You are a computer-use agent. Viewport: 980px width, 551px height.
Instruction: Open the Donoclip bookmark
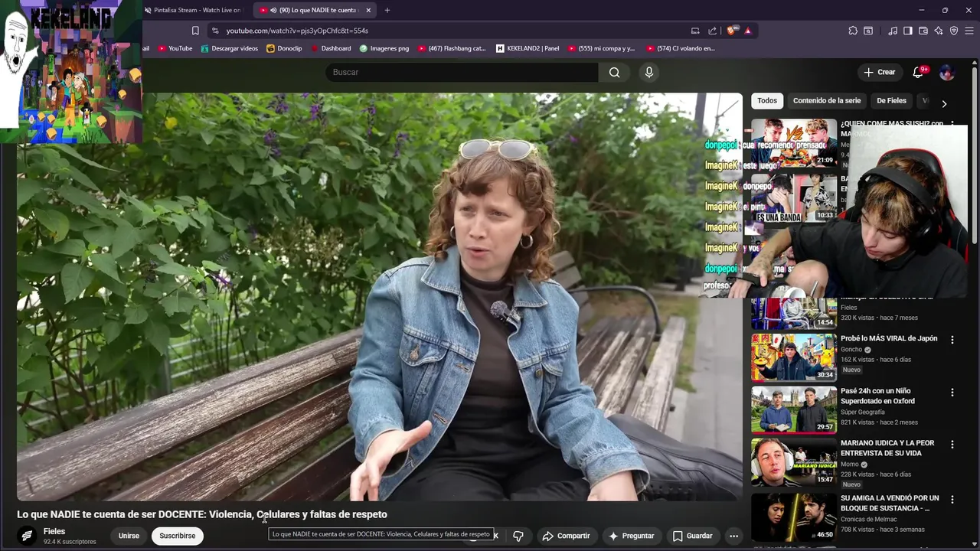[284, 48]
